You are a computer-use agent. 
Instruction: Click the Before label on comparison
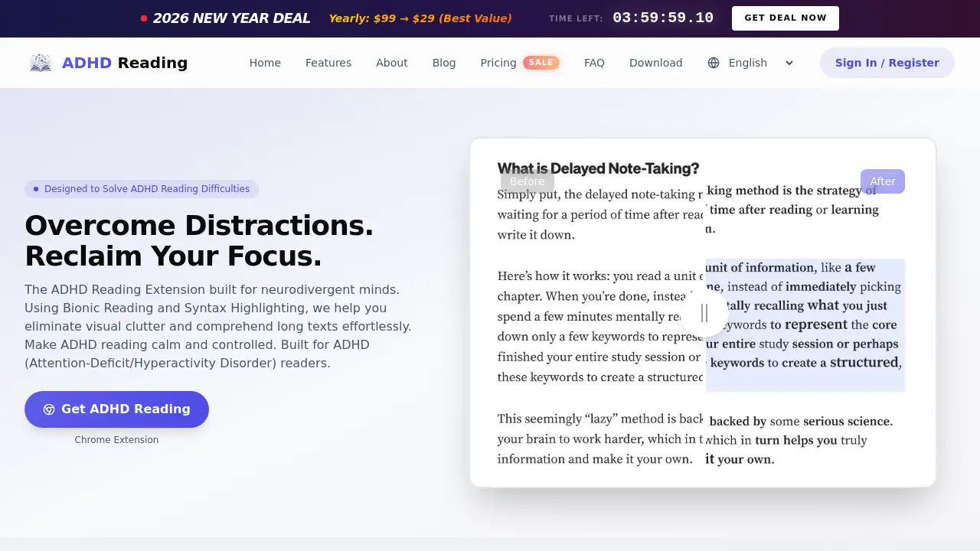point(528,181)
